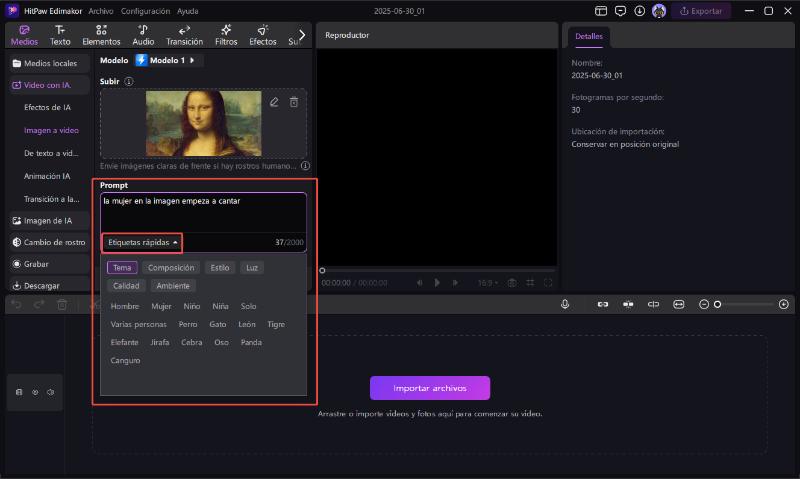This screenshot has height=479, width=800.
Task: Open Cambio de rostro in the sidebar
Action: pos(49,242)
